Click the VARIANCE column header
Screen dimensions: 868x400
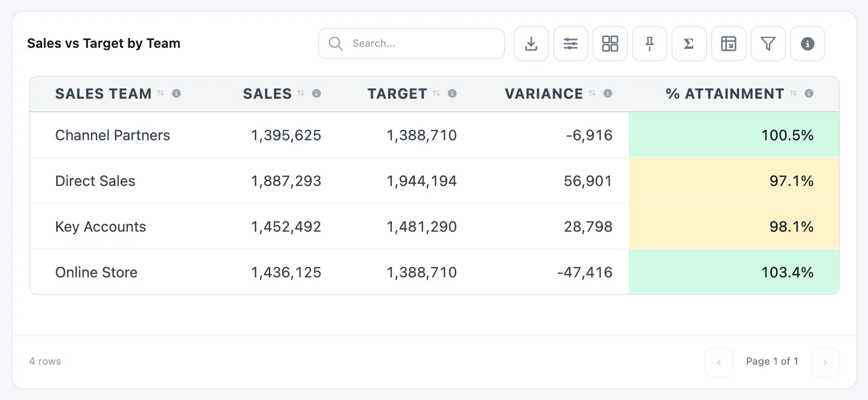point(544,94)
